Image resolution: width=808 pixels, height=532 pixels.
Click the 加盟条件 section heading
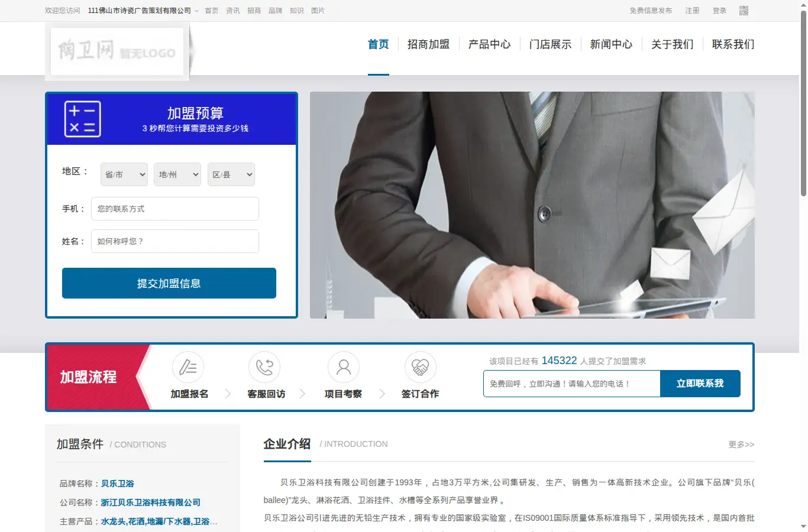click(80, 444)
